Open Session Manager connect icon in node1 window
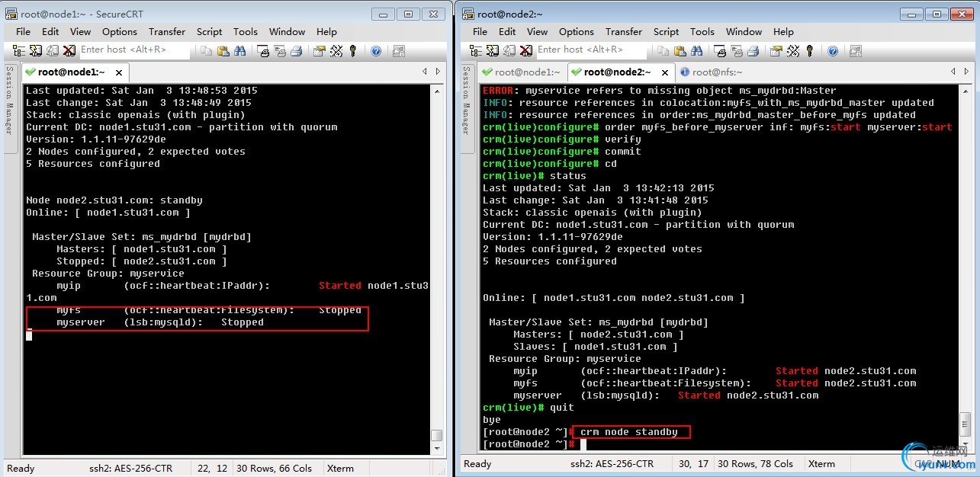 pyautogui.click(x=19, y=50)
